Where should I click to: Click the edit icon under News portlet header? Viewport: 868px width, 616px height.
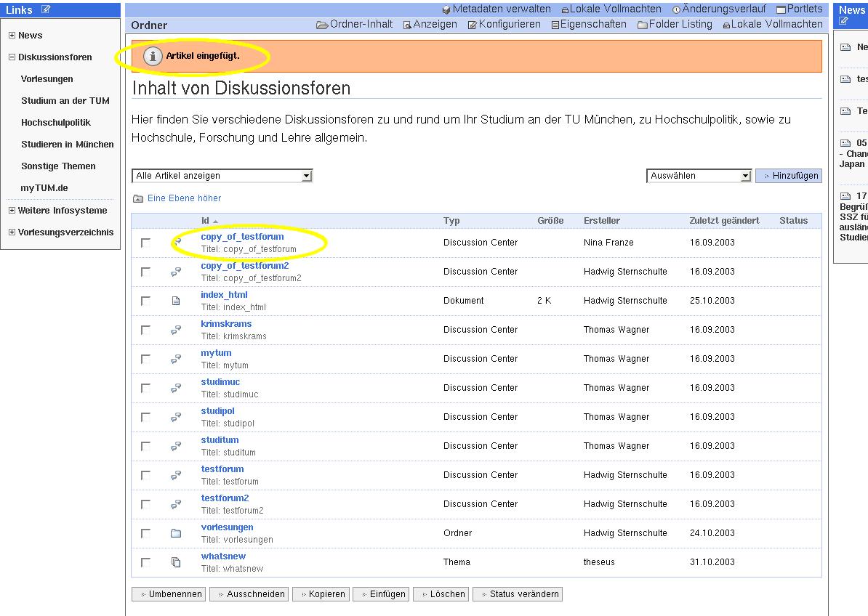(843, 21)
